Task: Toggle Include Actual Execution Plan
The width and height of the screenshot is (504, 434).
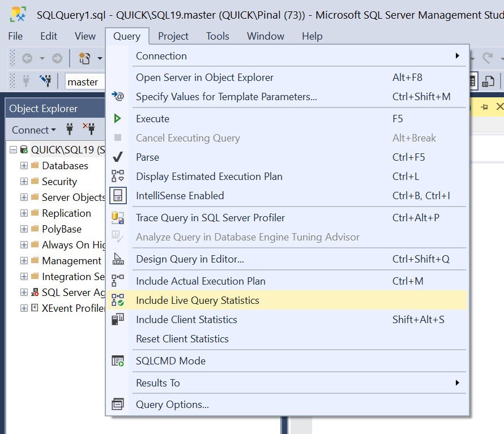Action: (x=287, y=281)
